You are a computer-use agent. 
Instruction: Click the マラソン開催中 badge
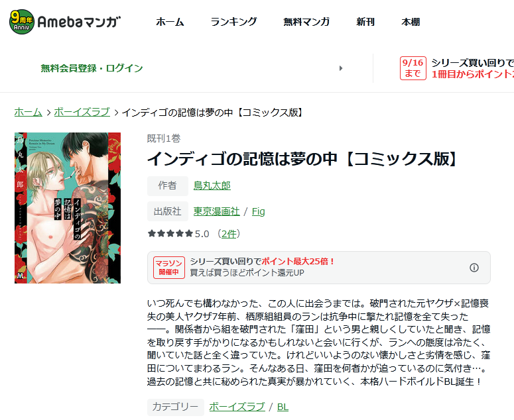(x=169, y=268)
